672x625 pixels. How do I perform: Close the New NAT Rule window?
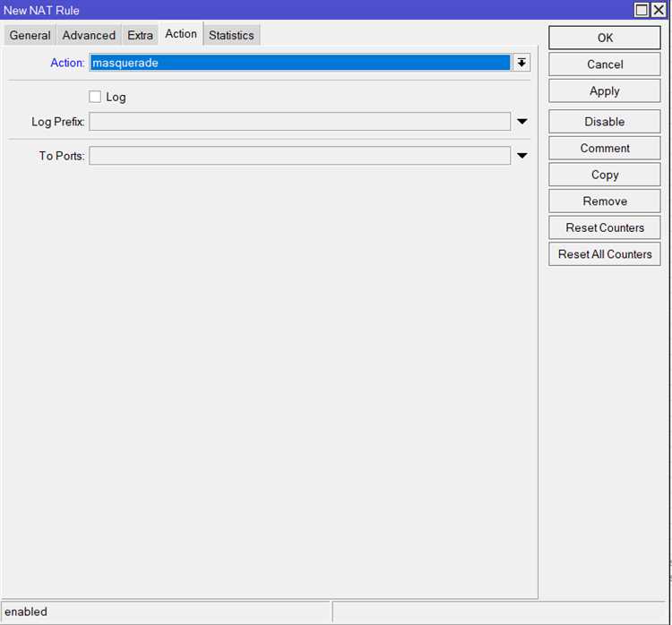pos(659,10)
